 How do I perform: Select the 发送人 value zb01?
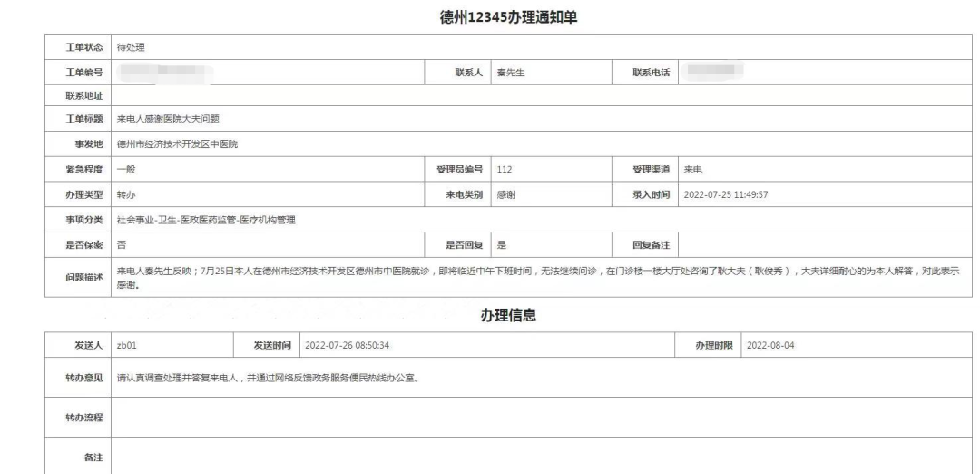click(x=128, y=346)
